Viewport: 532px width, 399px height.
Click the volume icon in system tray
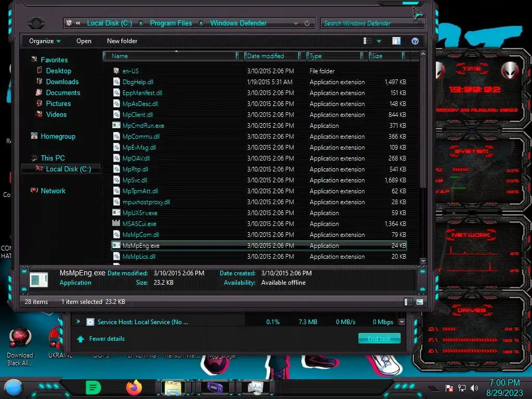coord(474,388)
